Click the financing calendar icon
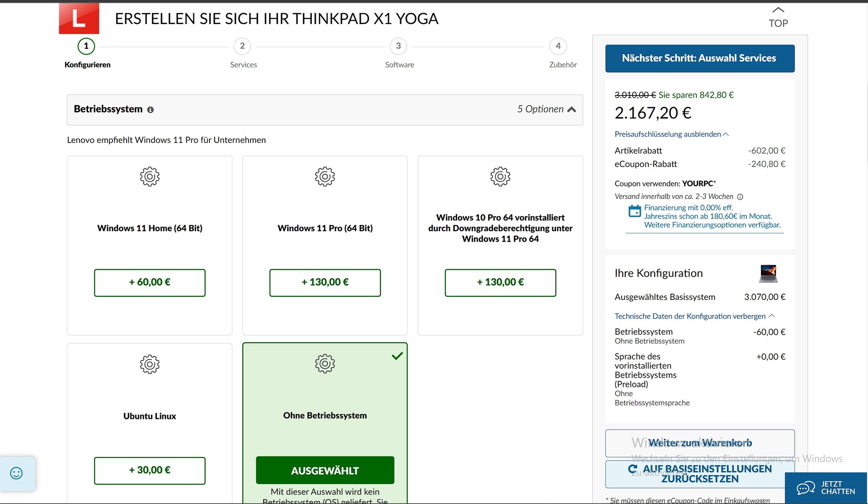 635,211
